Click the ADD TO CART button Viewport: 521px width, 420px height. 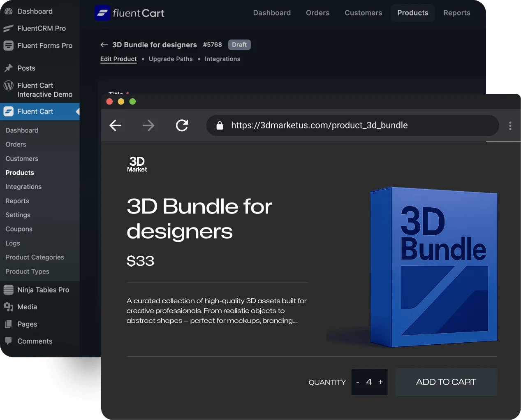click(x=446, y=382)
